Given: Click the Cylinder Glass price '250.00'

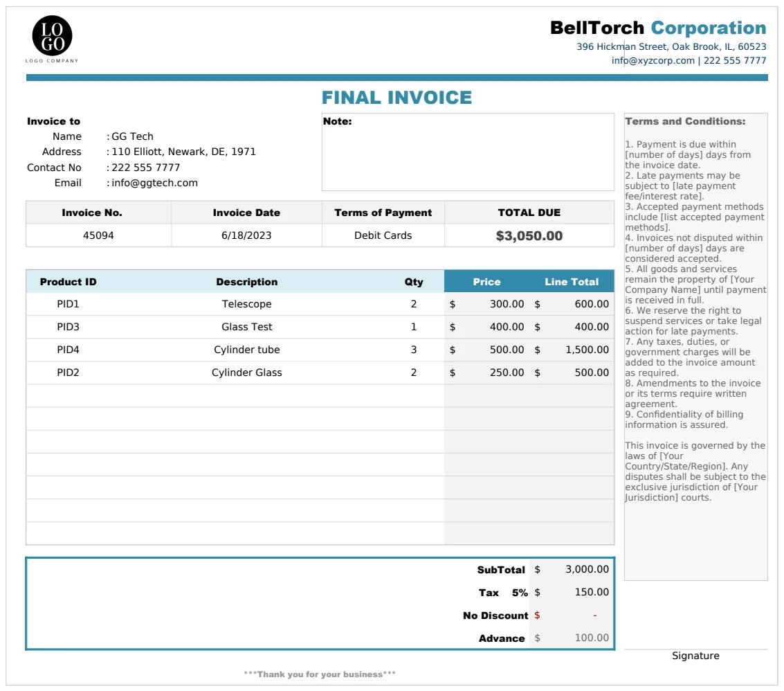Looking at the screenshot, I should [507, 373].
